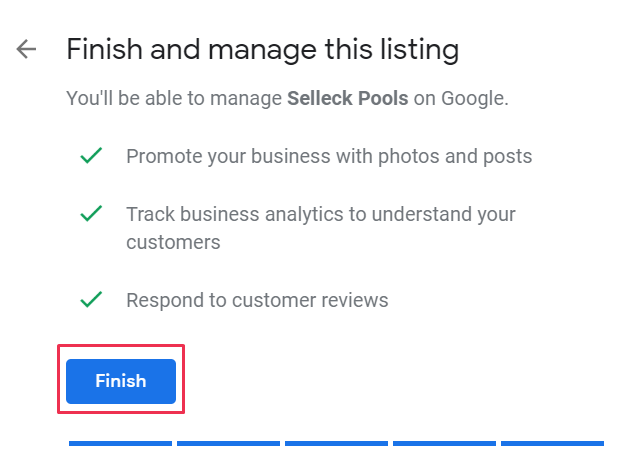
Task: Click the word "customers" below the analytics line
Action: pyautogui.click(x=173, y=242)
